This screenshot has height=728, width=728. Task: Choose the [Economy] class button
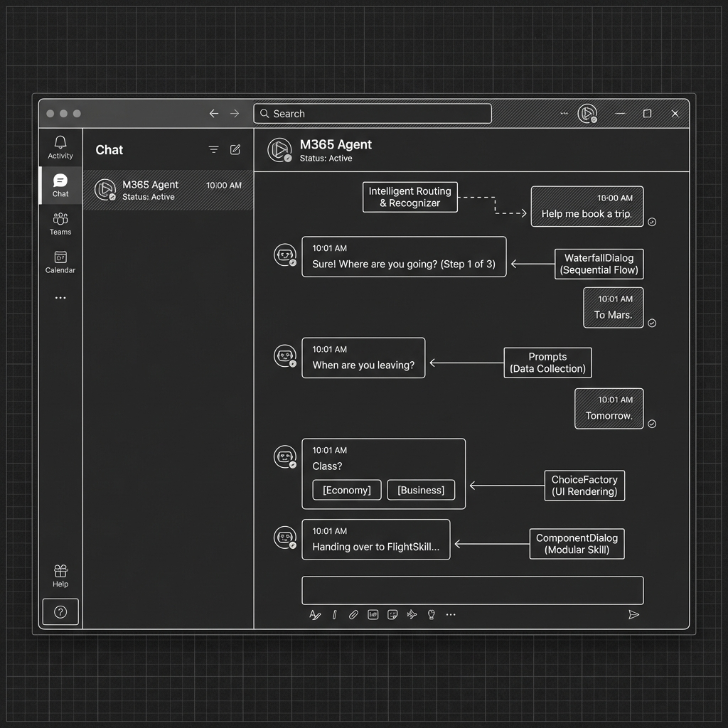pos(346,490)
